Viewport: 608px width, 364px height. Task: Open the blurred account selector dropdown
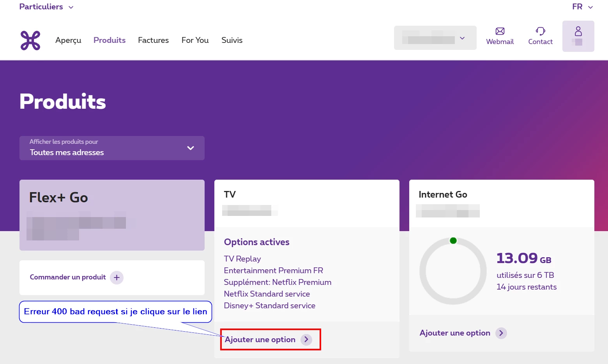pyautogui.click(x=435, y=38)
